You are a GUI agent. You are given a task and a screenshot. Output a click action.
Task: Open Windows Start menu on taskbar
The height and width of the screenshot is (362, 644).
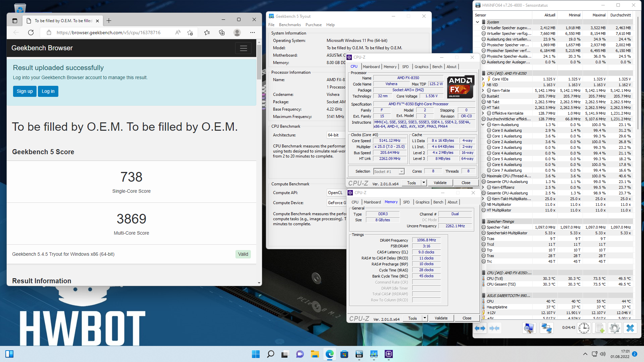(256, 354)
